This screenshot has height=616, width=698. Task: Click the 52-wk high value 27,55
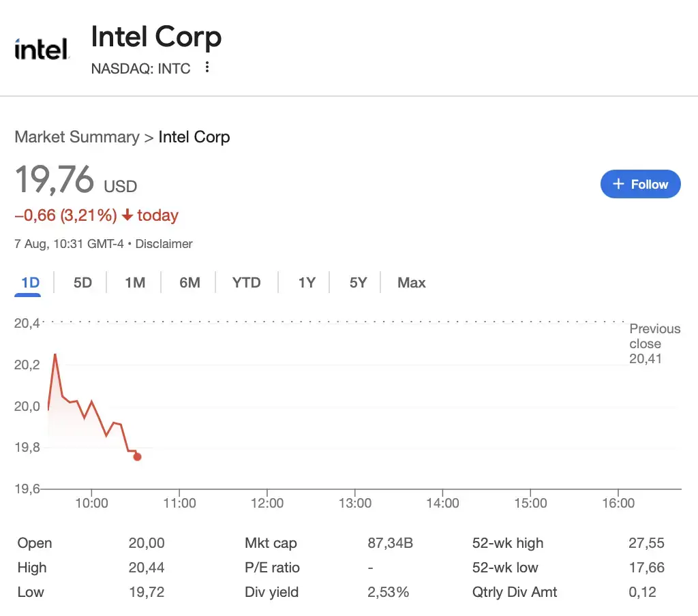coord(648,543)
